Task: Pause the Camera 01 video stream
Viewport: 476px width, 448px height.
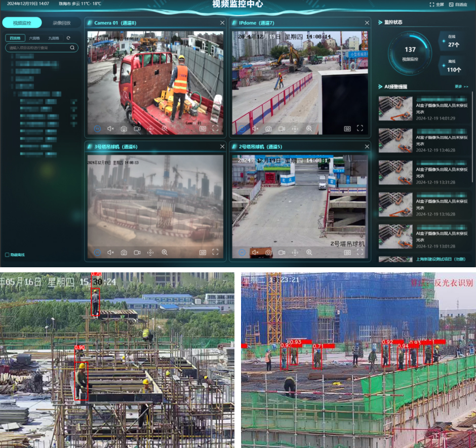Action: [x=97, y=129]
